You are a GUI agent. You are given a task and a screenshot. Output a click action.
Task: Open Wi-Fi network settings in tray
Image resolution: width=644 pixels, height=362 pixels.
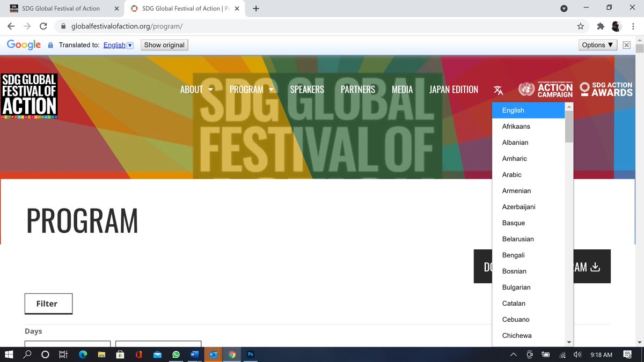click(x=562, y=354)
